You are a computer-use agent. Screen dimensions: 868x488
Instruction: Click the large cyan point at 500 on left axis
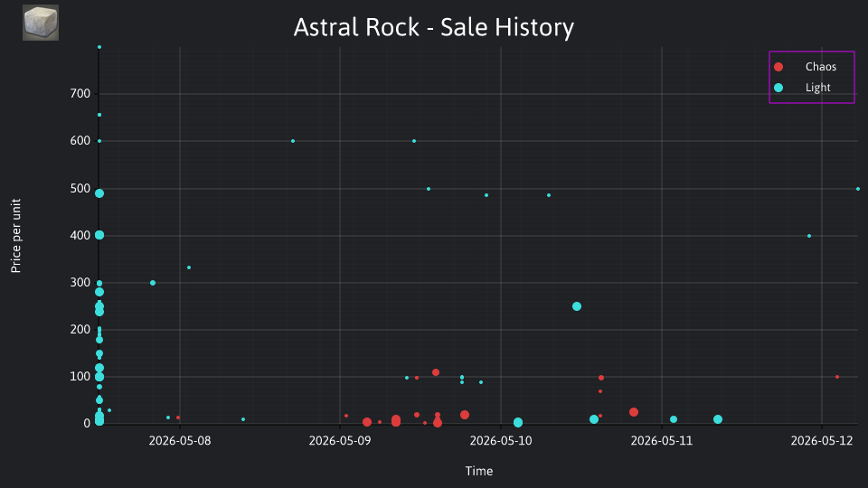click(x=99, y=193)
